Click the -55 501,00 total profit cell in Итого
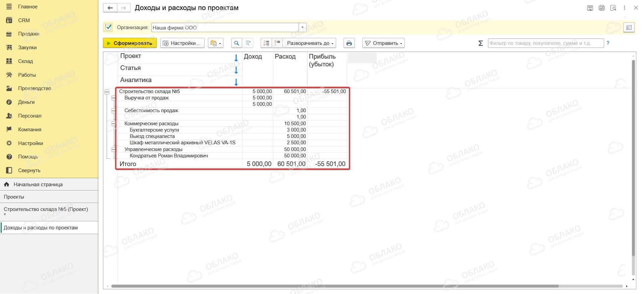Viewport: 644px width, 294px height. [x=330, y=164]
